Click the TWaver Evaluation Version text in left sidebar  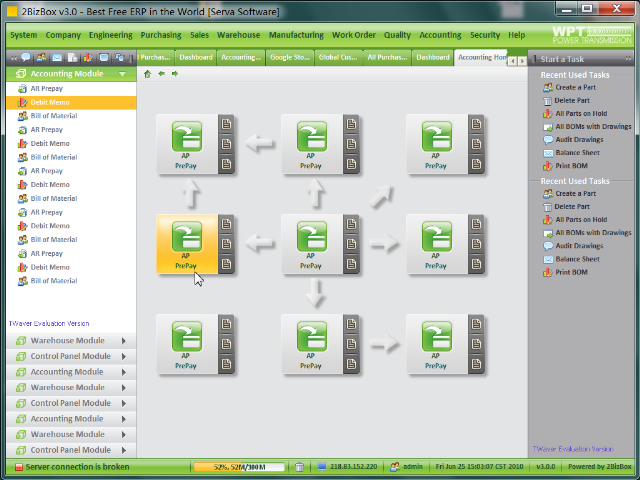(49, 324)
